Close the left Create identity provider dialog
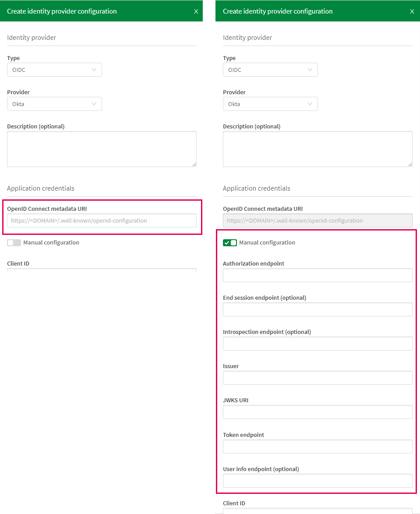Image resolution: width=420 pixels, height=514 pixels. coord(196,11)
